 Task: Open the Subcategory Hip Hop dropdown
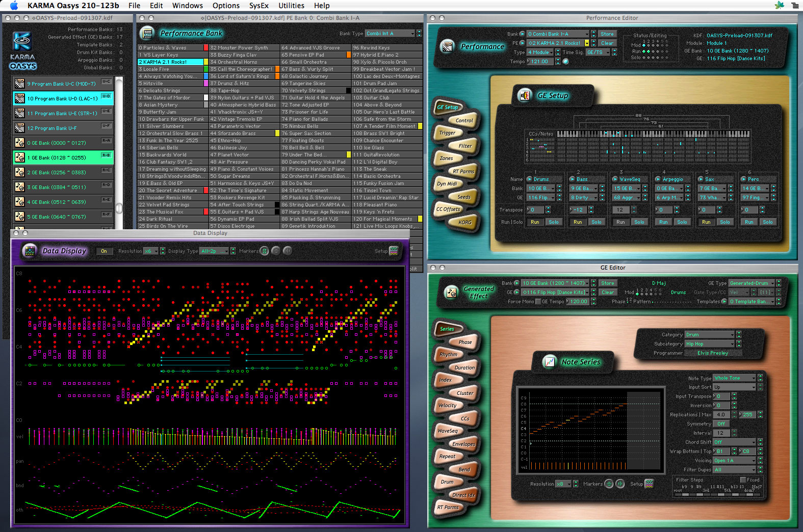point(710,344)
